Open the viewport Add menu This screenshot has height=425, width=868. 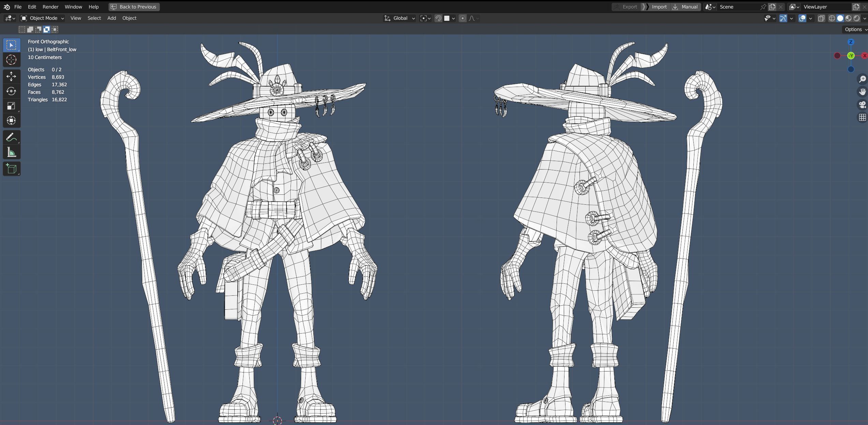112,18
